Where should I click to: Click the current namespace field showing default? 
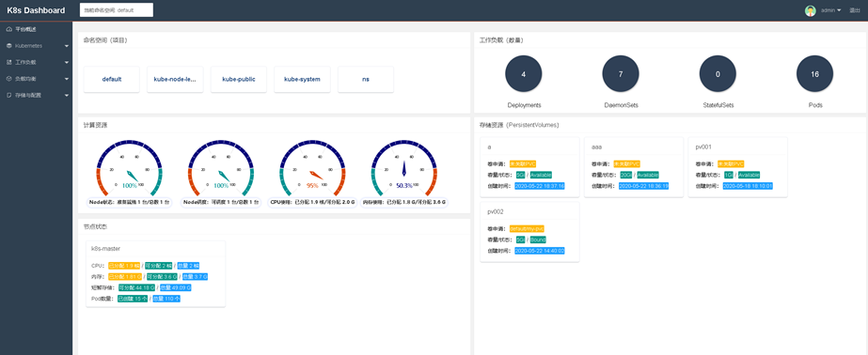click(117, 10)
